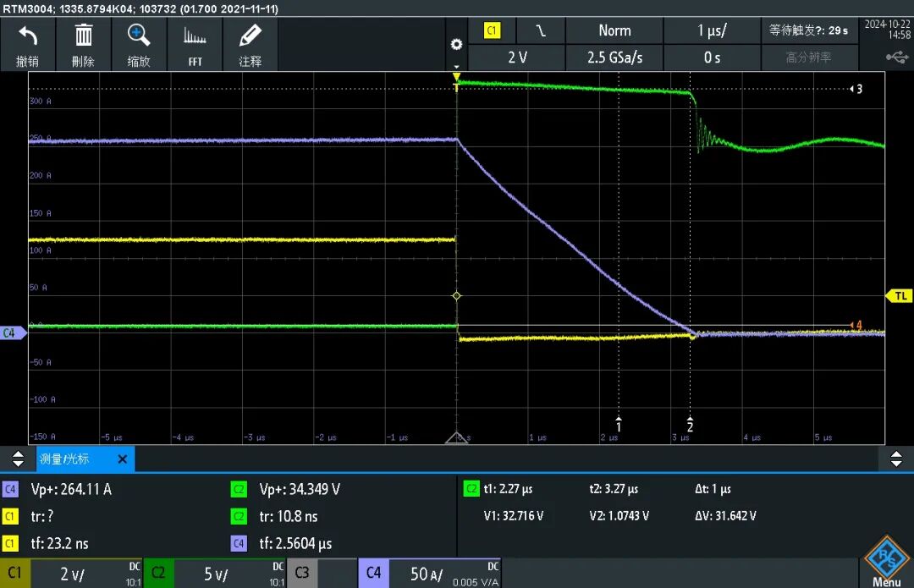
Task: Close the 测量/光标 measurement tab
Action: click(123, 459)
